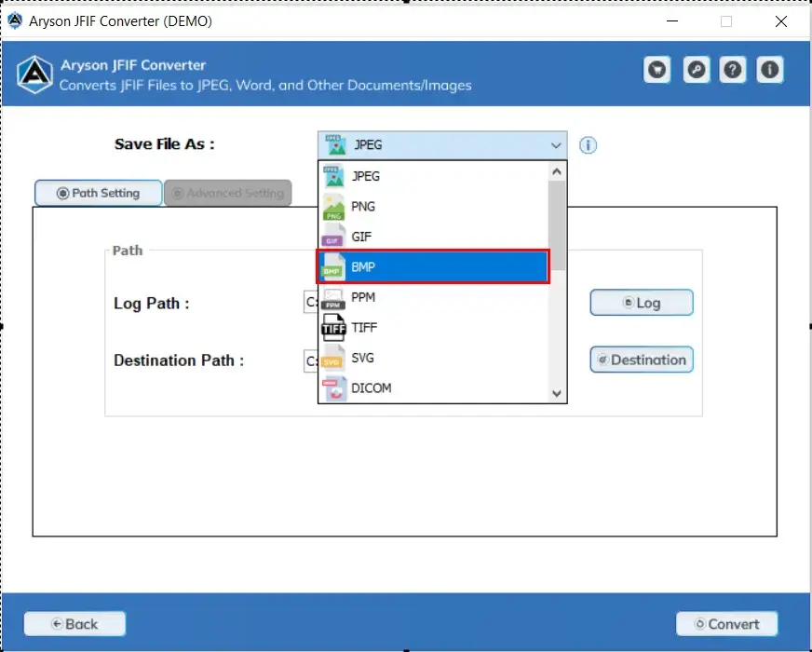This screenshot has height=652, width=812.
Task: Minimize the Aryson JFIF Converter window
Action: pyautogui.click(x=672, y=21)
